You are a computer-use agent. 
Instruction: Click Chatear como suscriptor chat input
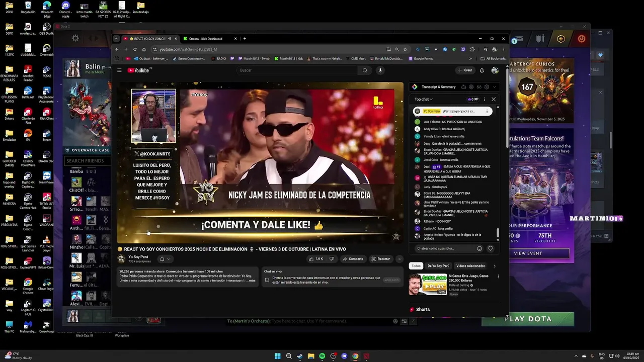(445, 248)
